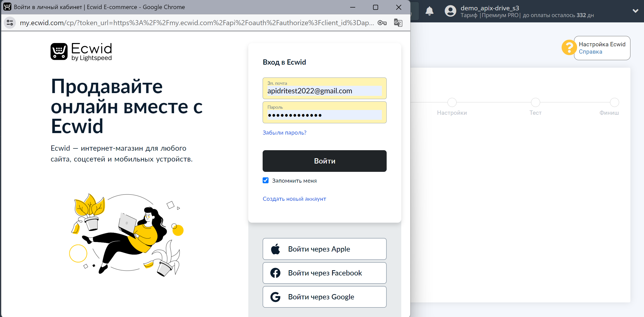Minimize the Ecwid login popup window

point(353,7)
